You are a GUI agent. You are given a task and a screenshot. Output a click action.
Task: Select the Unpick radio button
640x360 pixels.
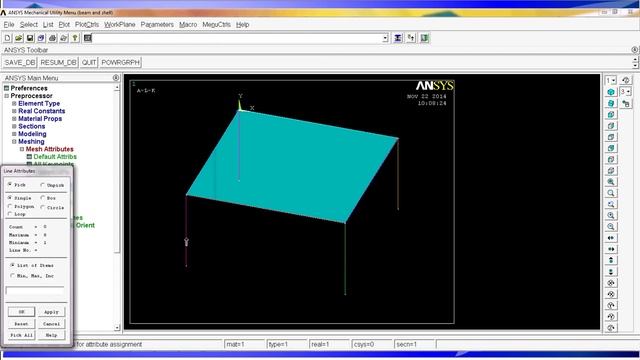42,185
